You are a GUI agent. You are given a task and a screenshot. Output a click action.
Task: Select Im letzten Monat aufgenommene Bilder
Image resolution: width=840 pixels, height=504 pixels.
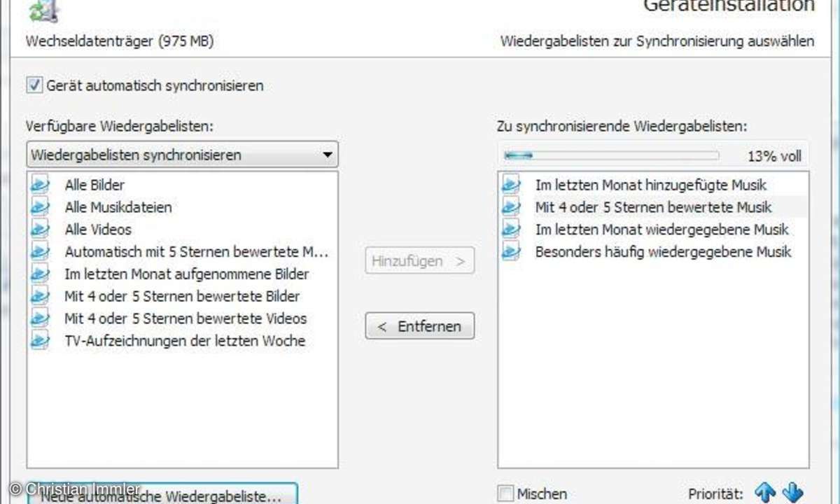186,274
